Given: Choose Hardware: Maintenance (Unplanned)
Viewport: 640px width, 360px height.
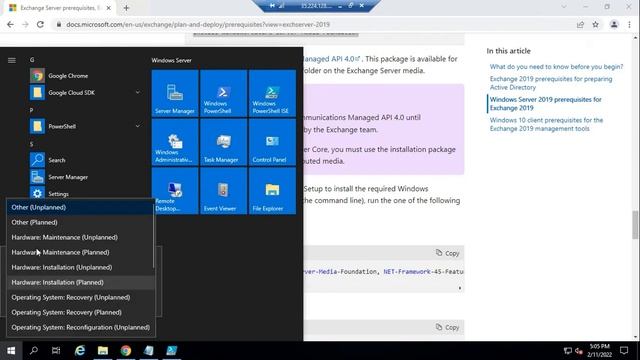Looking at the screenshot, I should [80, 238].
